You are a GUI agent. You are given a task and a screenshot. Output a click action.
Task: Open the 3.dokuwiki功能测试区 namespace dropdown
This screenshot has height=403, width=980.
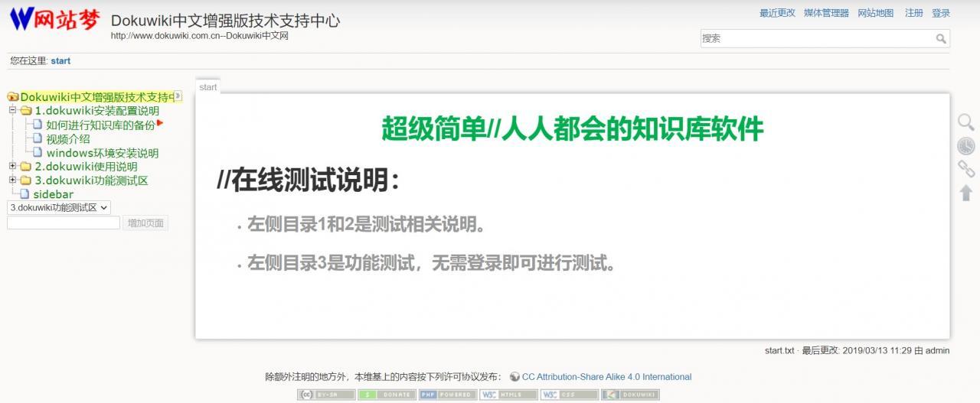coord(59,207)
